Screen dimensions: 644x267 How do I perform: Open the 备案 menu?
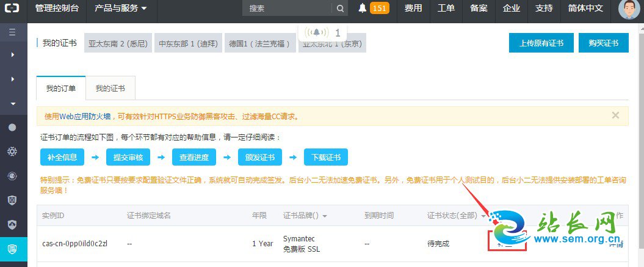pos(479,8)
